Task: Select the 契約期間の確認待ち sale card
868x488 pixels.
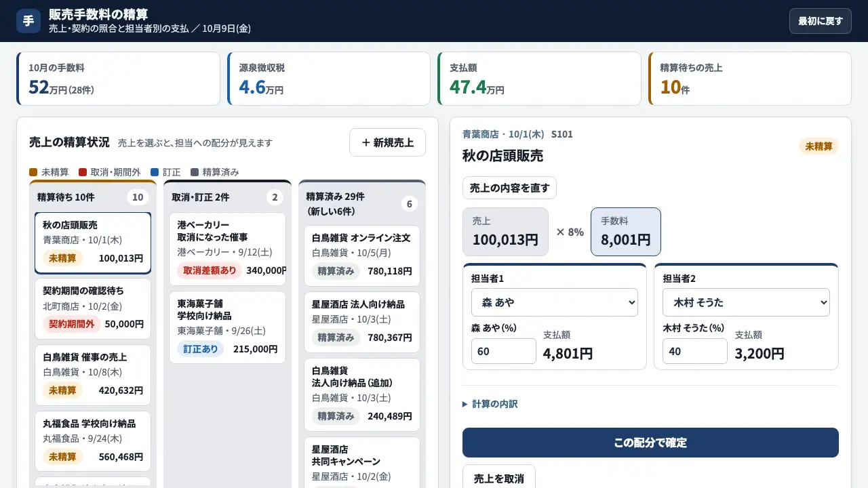Action: 93,308
